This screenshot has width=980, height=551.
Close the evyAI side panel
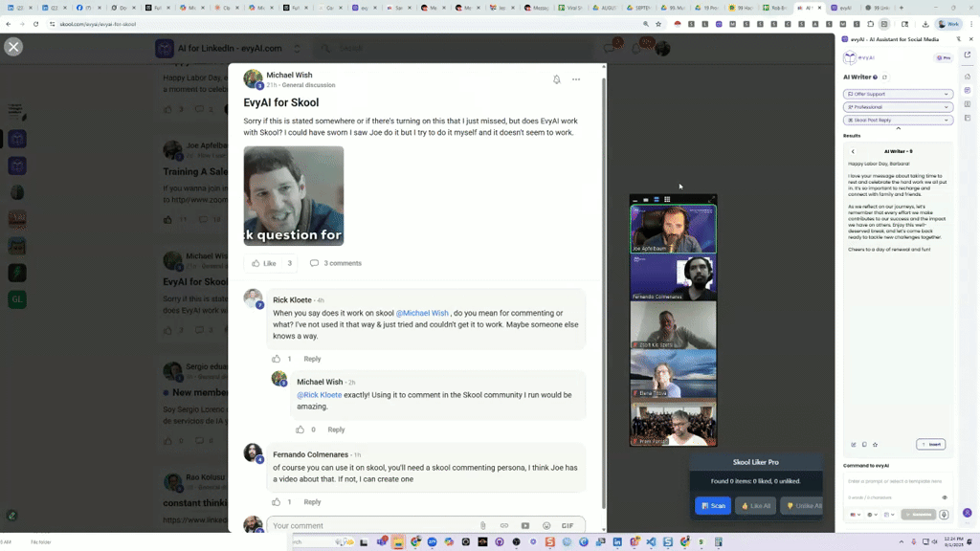coord(970,38)
